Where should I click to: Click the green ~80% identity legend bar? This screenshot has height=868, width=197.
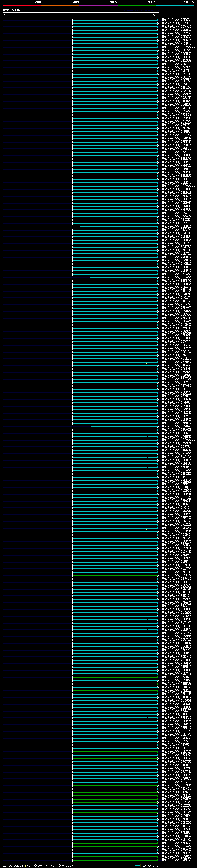[137, 6]
